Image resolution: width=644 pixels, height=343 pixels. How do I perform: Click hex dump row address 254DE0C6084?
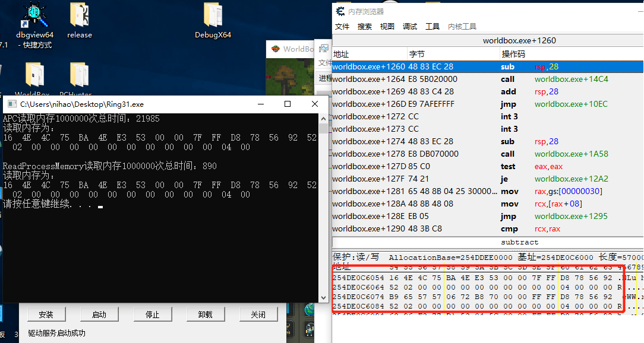[x=358, y=306]
